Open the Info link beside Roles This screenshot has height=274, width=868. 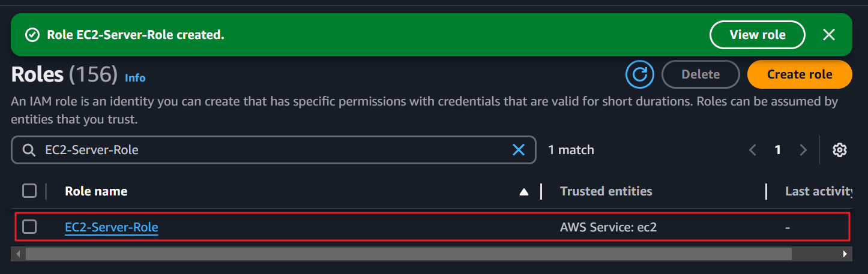click(x=135, y=77)
